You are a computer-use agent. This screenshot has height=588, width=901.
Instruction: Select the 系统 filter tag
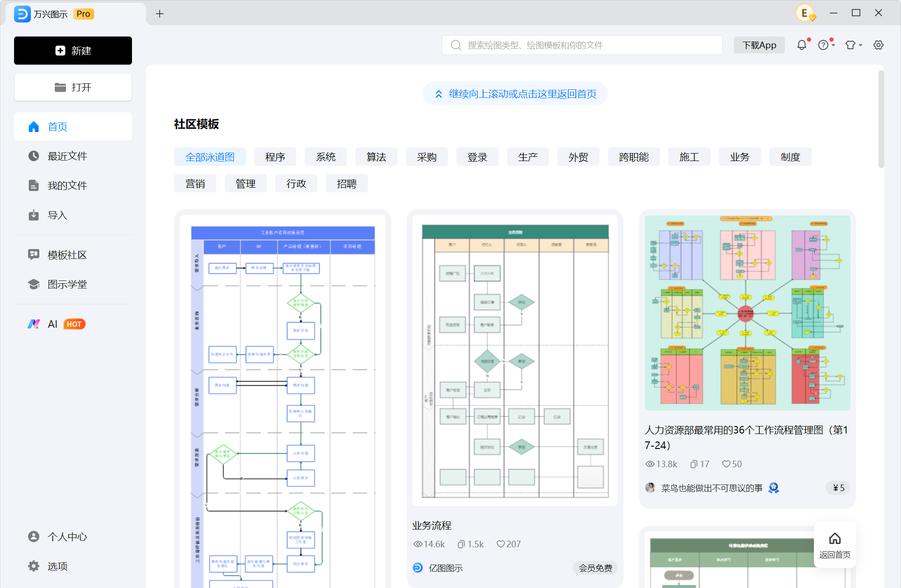[325, 157]
